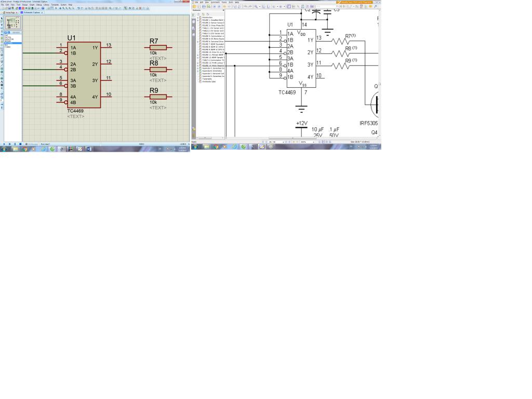Click the zoom magnifier icon in PDF toolbar
This screenshot has width=532, height=399.
click(x=256, y=6)
